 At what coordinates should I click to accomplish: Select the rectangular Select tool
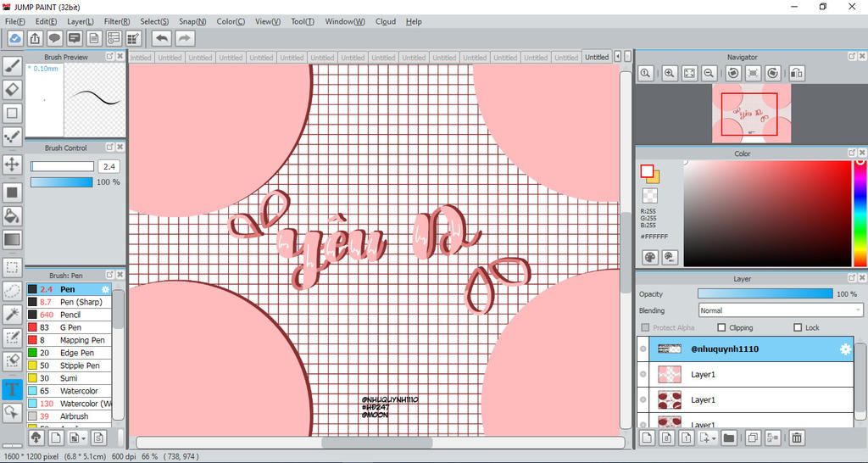(12, 268)
